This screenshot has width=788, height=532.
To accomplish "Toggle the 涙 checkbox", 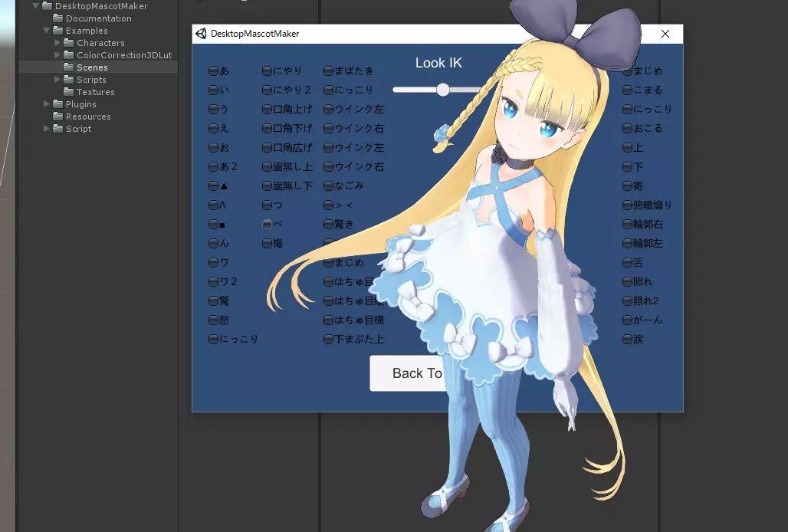I will 627,339.
